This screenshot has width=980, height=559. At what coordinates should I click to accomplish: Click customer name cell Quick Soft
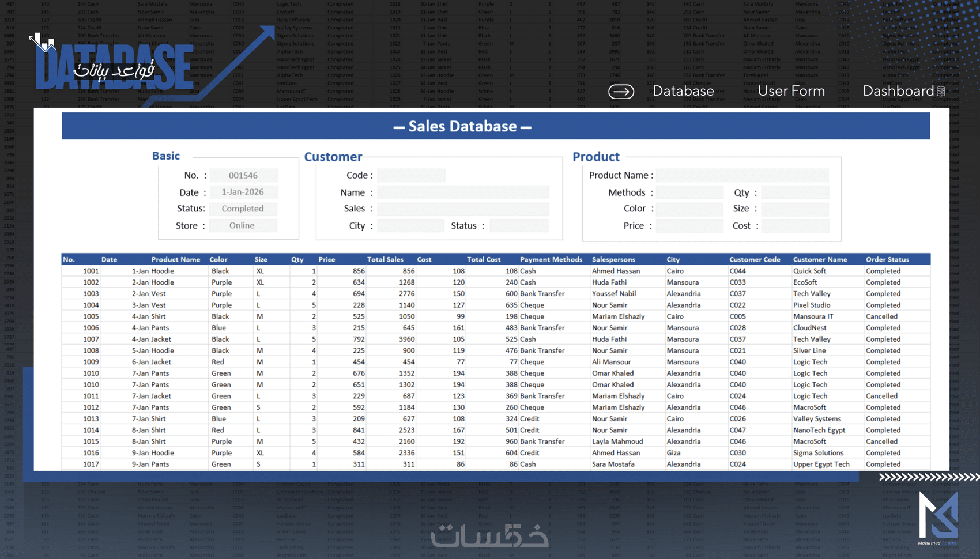[809, 271]
